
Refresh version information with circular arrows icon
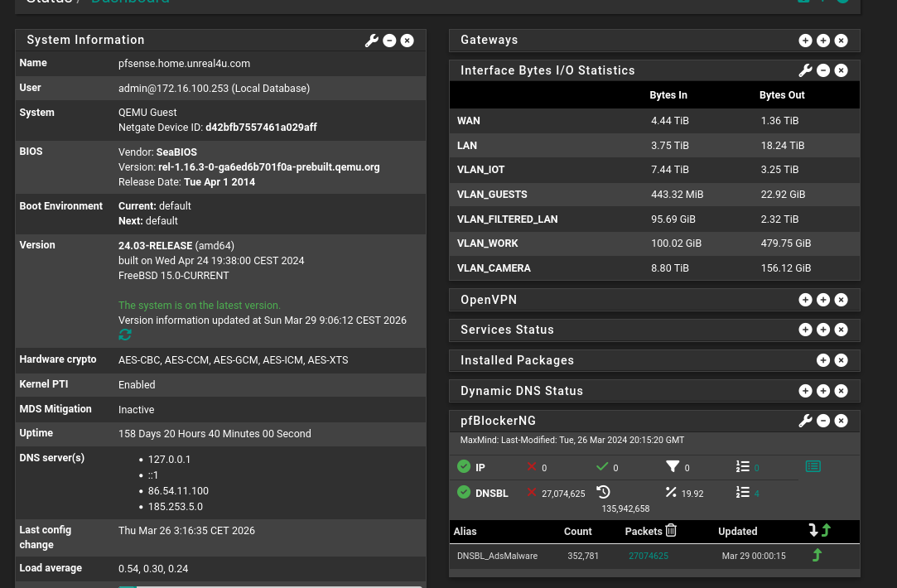[125, 335]
